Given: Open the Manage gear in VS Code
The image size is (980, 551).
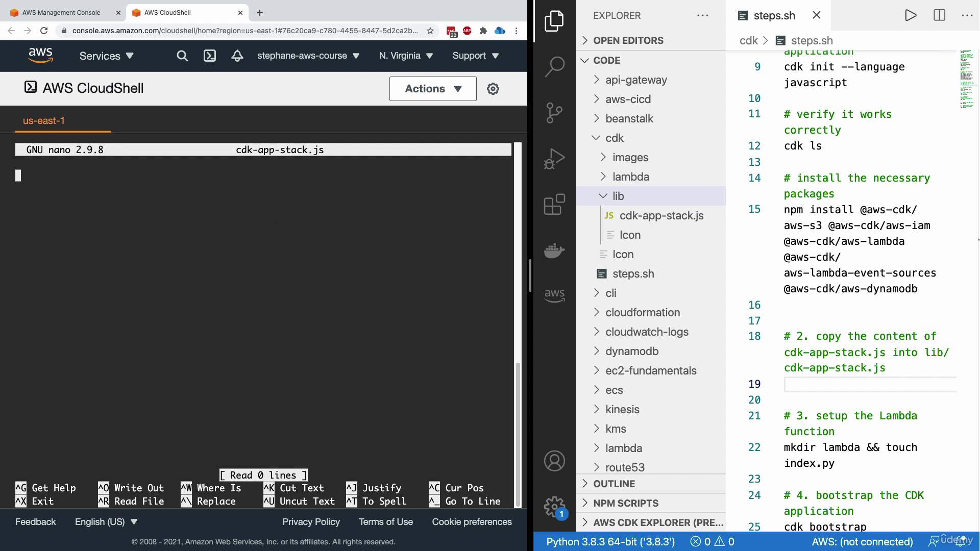Looking at the screenshot, I should (x=554, y=507).
